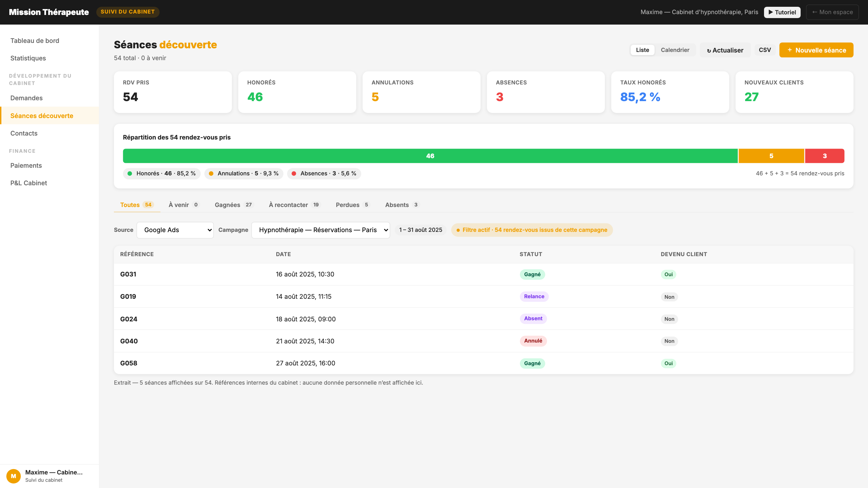The height and width of the screenshot is (488, 868).
Task: Export the list with the CSV button
Action: pos(765,50)
